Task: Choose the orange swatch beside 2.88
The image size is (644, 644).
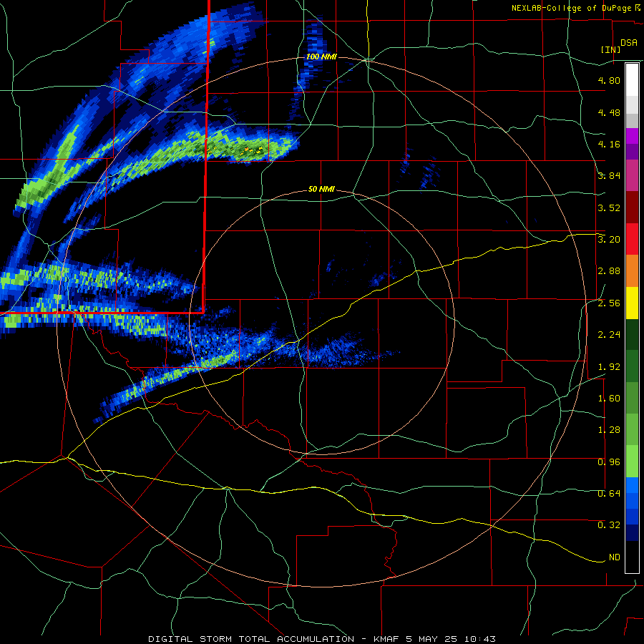Action: point(632,271)
